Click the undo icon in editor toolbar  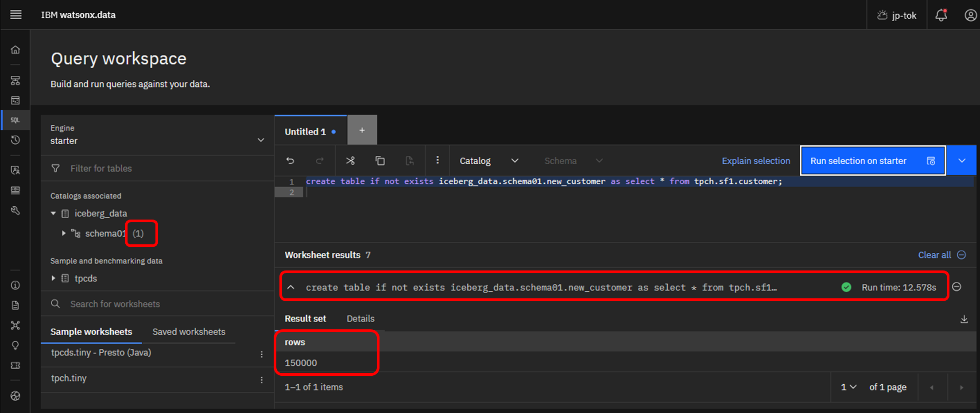coord(290,161)
